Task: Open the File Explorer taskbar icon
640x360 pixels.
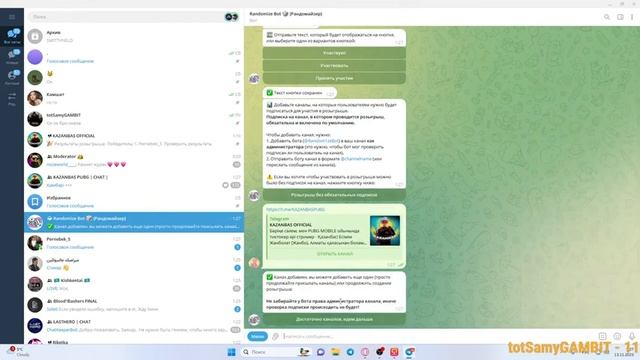Action: [x=335, y=352]
